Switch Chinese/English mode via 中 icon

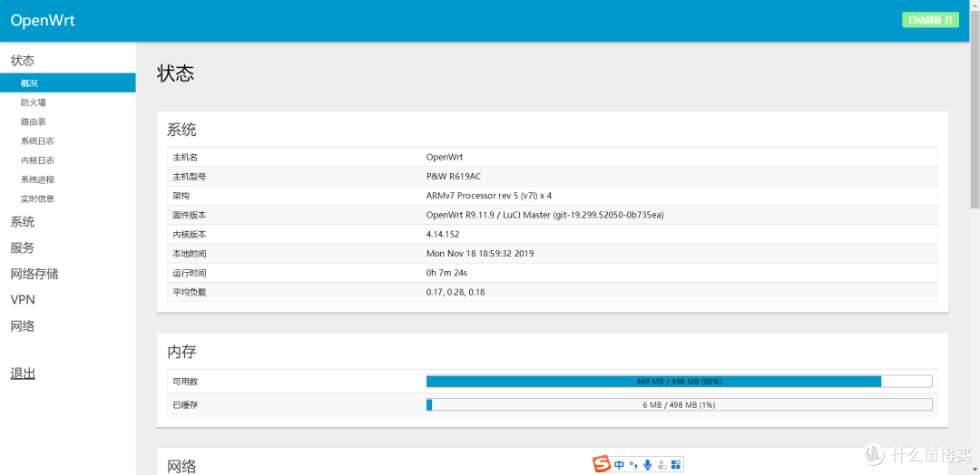click(619, 465)
